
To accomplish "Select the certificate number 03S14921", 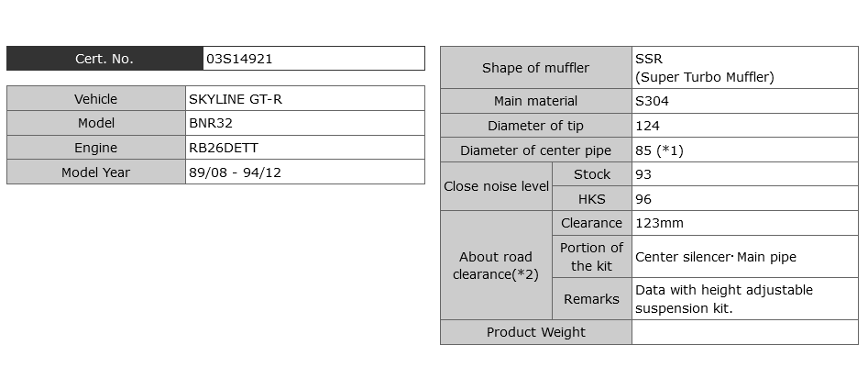I will tap(239, 59).
